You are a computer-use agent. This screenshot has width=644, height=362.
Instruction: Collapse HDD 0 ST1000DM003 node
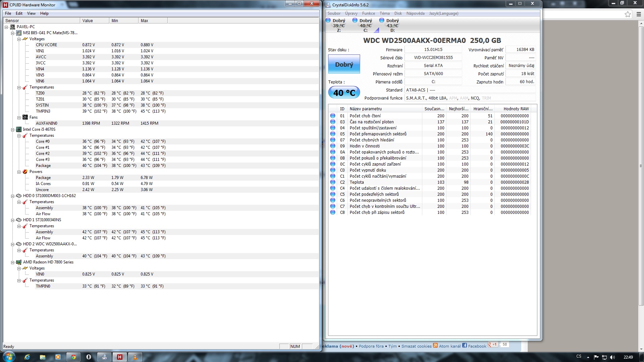pyautogui.click(x=12, y=196)
